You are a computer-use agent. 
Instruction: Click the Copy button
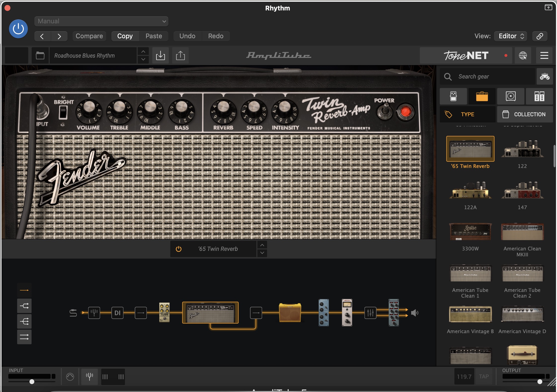[125, 36]
